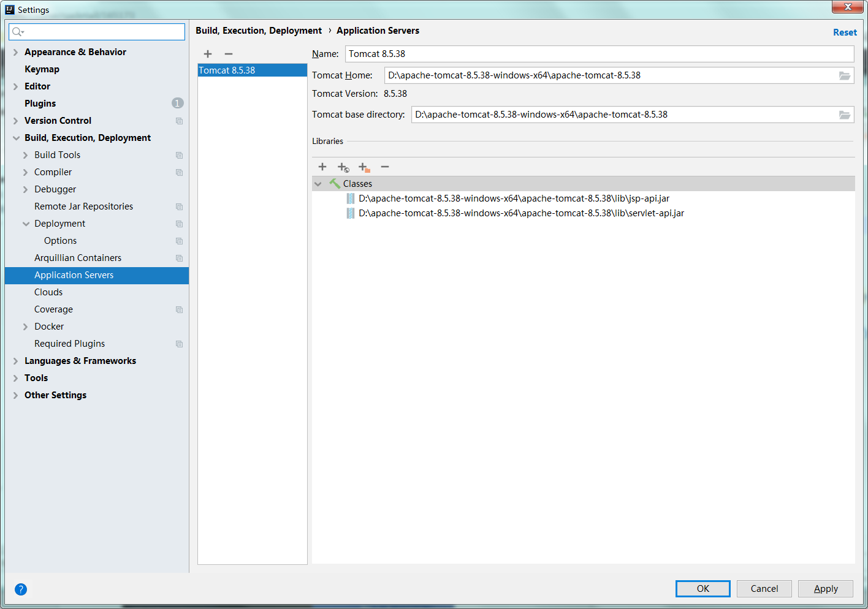Click the Classes hammer icon
Image resolution: width=868 pixels, height=609 pixels.
[x=335, y=183]
